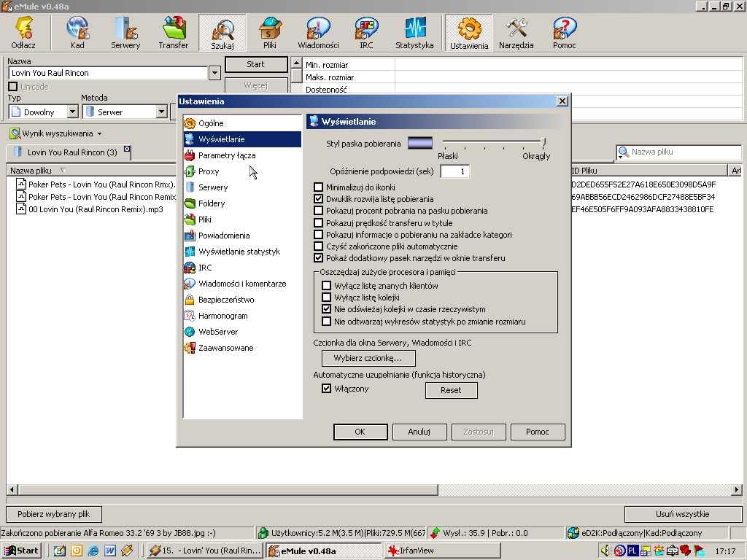Viewport: 747px width, 560px height.
Task: Open the Typ Dowolny dropdown
Action: click(72, 112)
